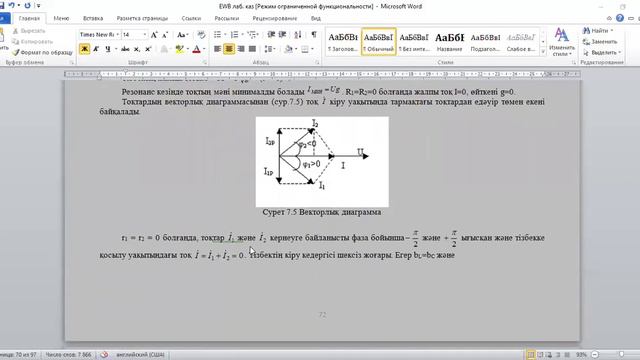Customize Quick Access toolbar dropdown

point(38,6)
